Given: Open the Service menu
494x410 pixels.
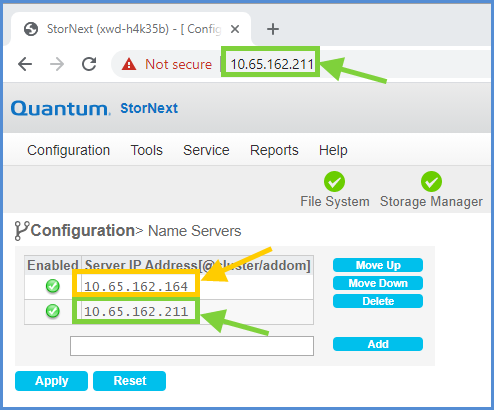Looking at the screenshot, I should click(x=206, y=150).
